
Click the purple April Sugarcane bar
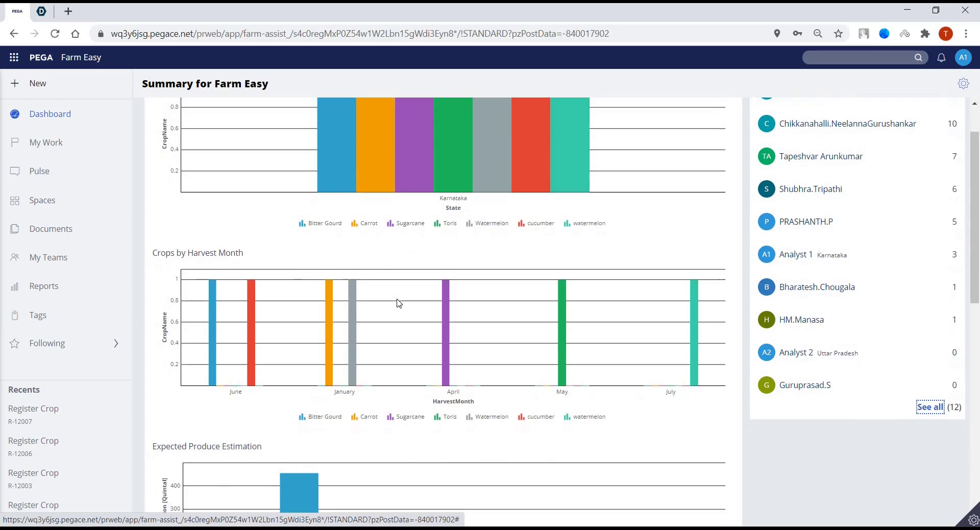pos(446,332)
